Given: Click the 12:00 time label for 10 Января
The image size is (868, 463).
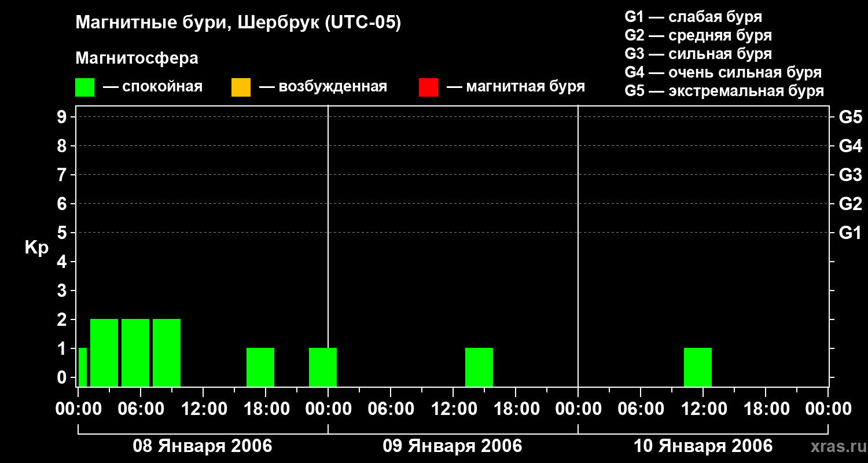Looking at the screenshot, I should coord(703,409).
